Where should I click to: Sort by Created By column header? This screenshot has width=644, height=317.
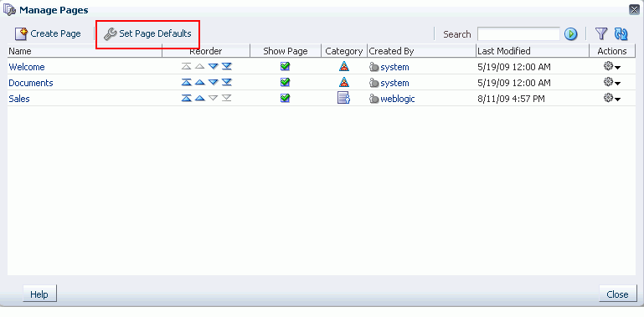[x=422, y=51]
